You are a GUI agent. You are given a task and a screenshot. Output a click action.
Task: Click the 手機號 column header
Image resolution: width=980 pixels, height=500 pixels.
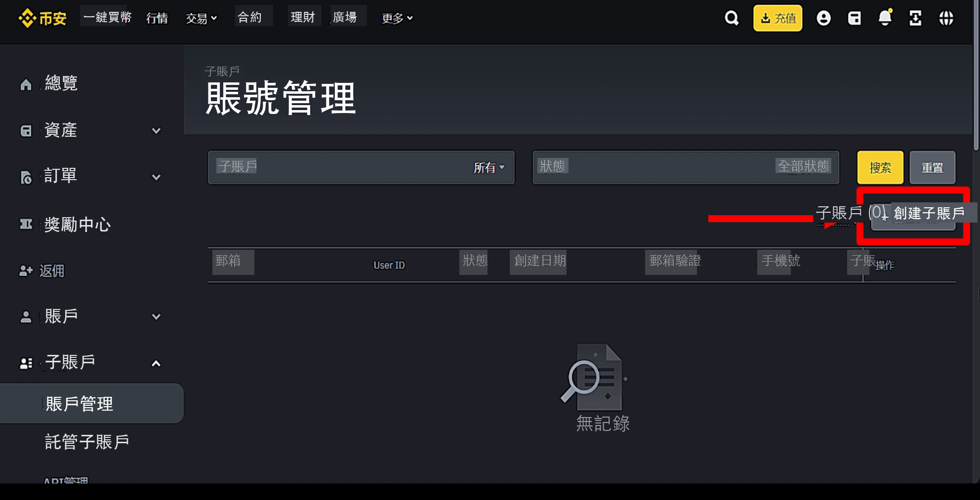(x=780, y=261)
